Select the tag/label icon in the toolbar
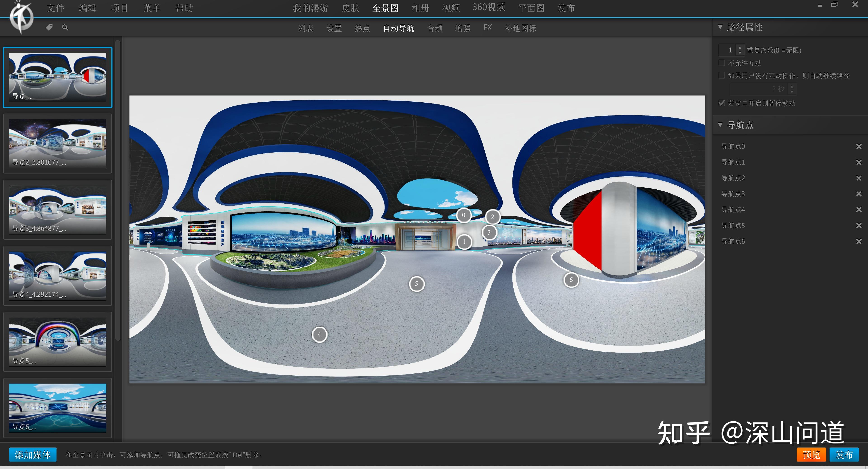This screenshot has height=469, width=868. 49,27
